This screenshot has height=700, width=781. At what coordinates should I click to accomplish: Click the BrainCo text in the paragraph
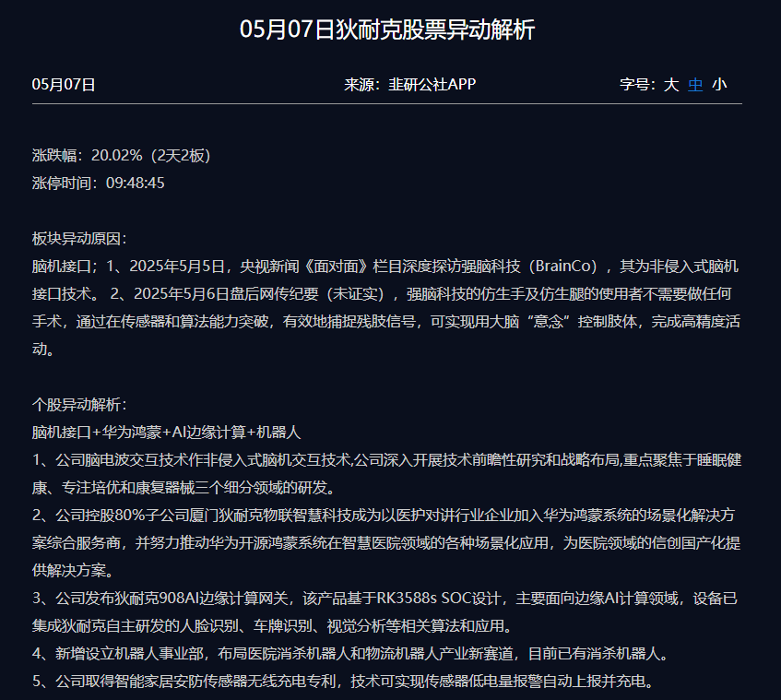pyautogui.click(x=562, y=266)
